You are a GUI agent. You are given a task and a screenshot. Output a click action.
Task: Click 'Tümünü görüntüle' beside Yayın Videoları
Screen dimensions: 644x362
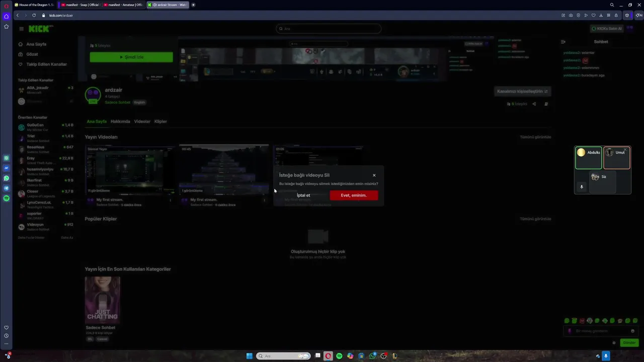tap(535, 137)
